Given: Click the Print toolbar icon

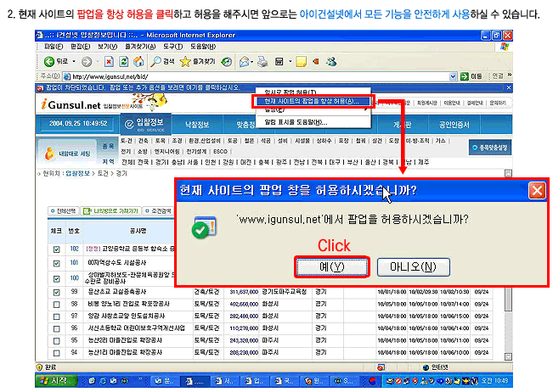Looking at the screenshot, I should point(262,62).
